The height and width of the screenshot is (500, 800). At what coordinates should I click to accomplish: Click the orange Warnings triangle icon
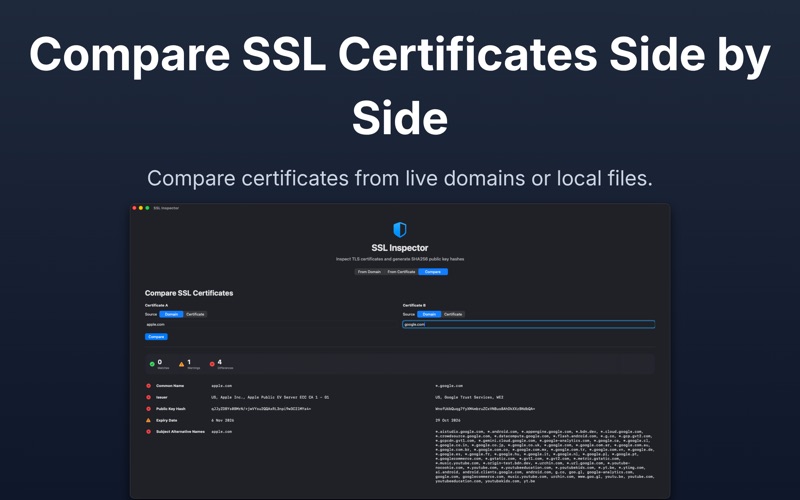(181, 364)
